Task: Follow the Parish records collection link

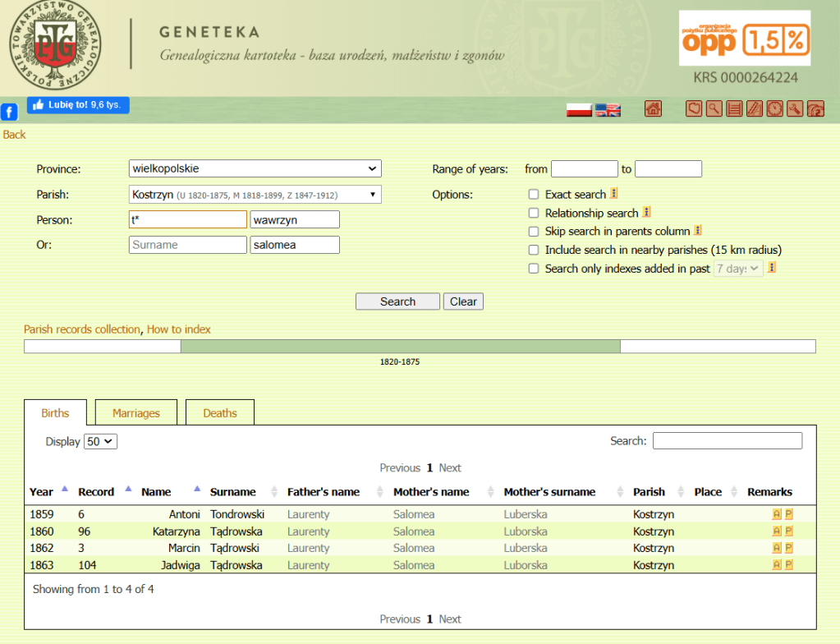Action: (x=82, y=329)
